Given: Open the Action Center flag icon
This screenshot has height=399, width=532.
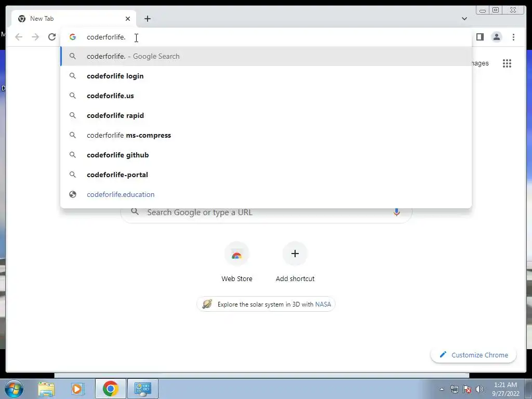Looking at the screenshot, I should coord(467,389).
